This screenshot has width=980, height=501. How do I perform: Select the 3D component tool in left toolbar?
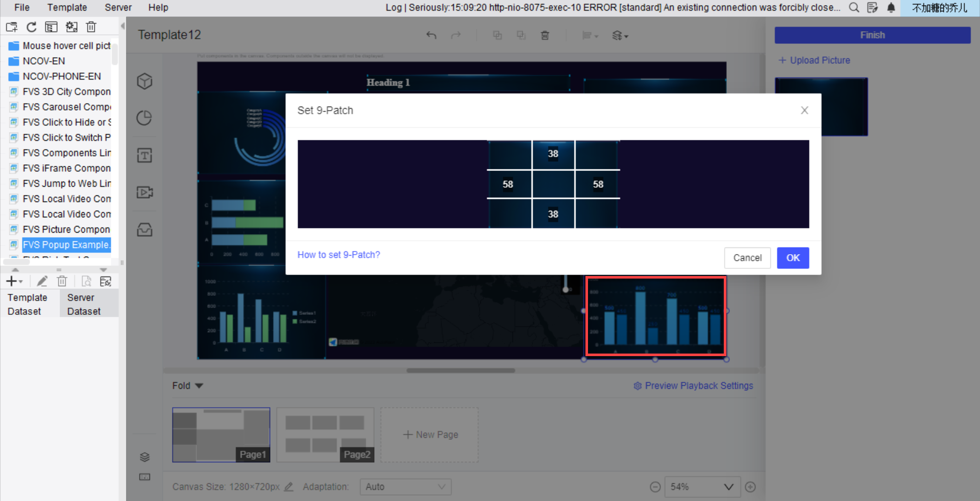(144, 81)
